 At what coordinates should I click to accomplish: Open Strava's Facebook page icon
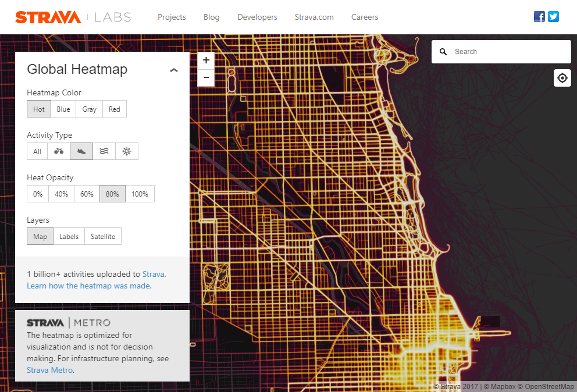(539, 16)
